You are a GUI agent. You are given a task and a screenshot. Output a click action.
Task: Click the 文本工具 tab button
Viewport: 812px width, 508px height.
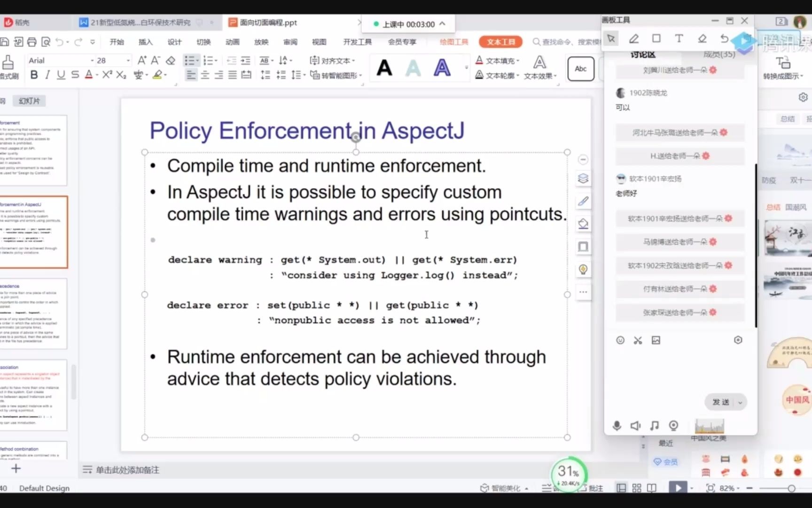pos(501,42)
